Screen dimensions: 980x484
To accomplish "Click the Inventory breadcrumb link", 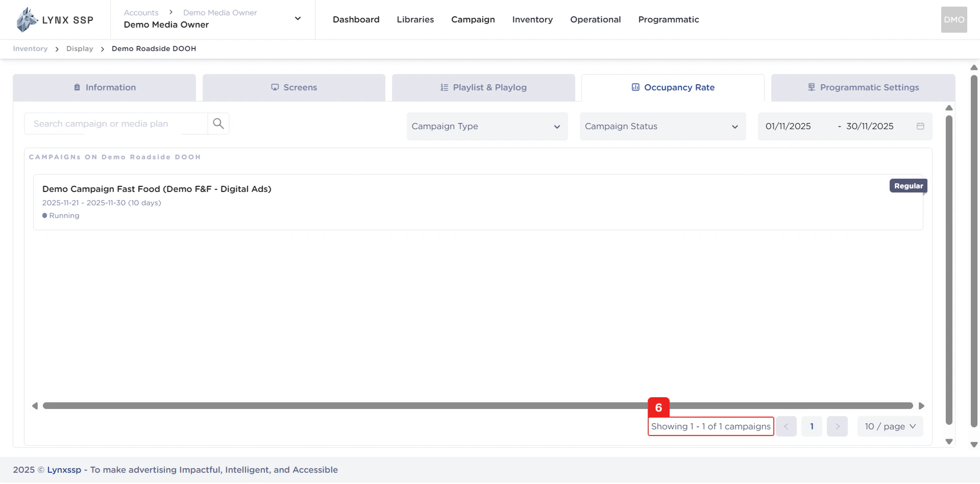I will click(x=30, y=49).
